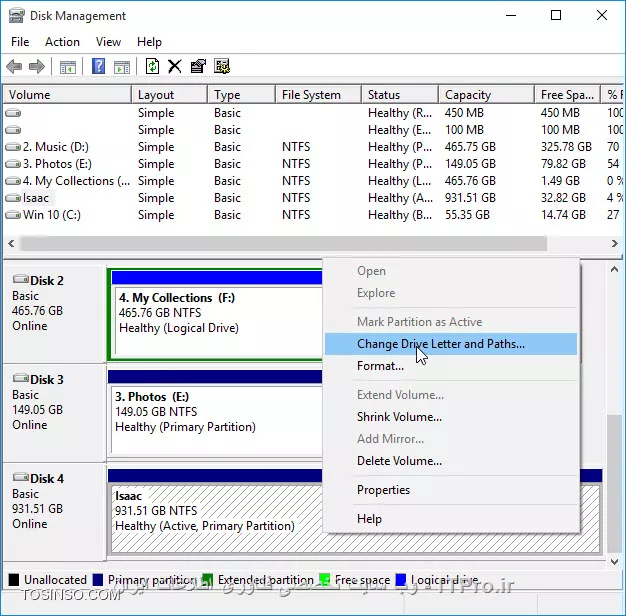
Task: Click the Free space green legend swatch
Action: 324,580
